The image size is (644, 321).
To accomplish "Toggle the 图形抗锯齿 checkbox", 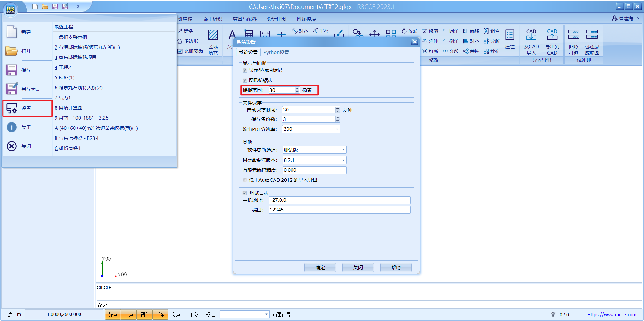I will [245, 80].
